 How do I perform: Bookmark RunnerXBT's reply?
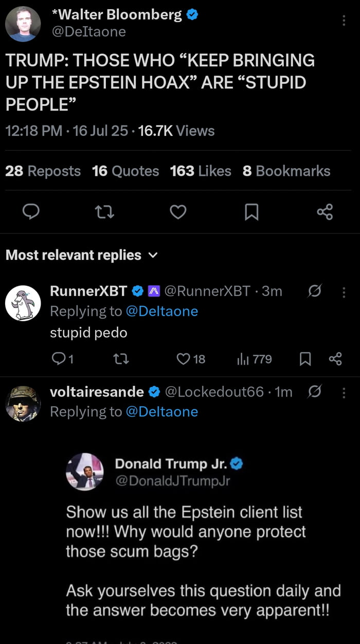[305, 359]
